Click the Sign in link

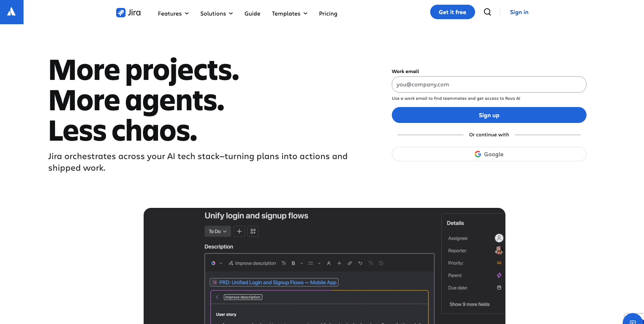[x=519, y=12]
